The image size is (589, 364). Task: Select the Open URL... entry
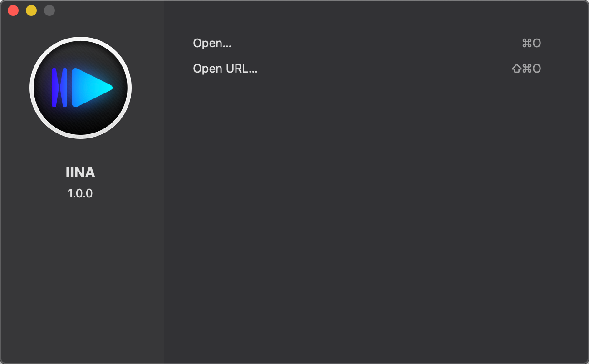coord(367,69)
